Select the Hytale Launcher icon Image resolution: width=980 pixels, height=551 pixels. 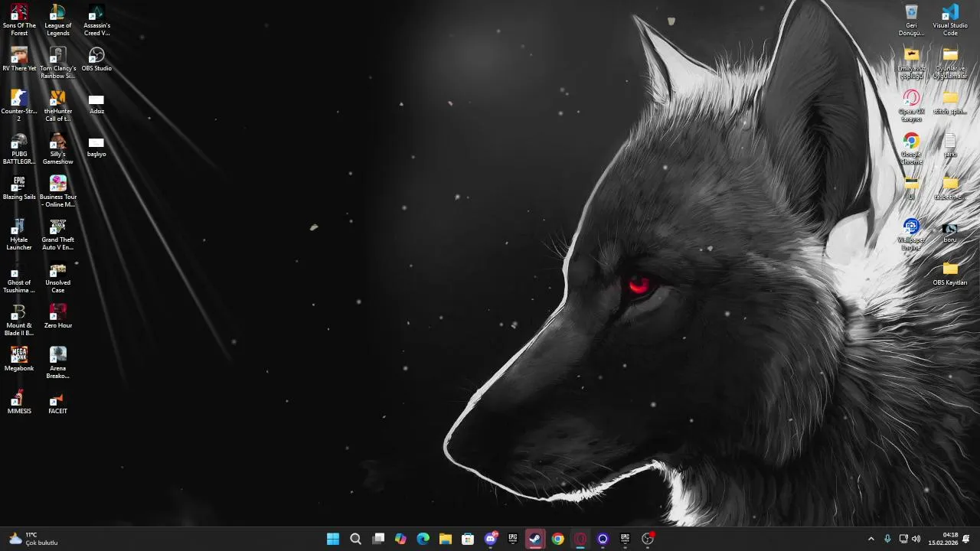[x=19, y=234]
